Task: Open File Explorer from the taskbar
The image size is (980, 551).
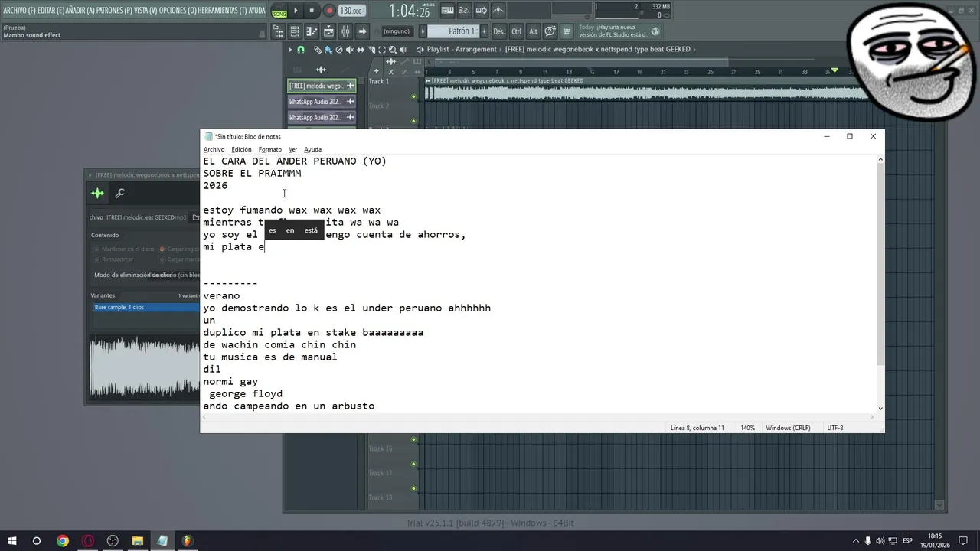Action: (x=138, y=540)
